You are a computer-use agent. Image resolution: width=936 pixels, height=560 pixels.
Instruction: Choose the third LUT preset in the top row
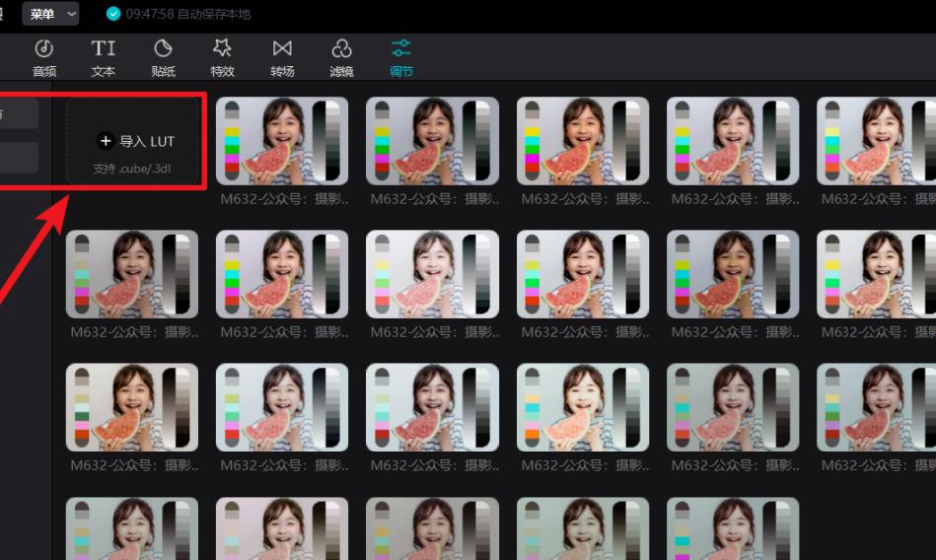point(583,141)
